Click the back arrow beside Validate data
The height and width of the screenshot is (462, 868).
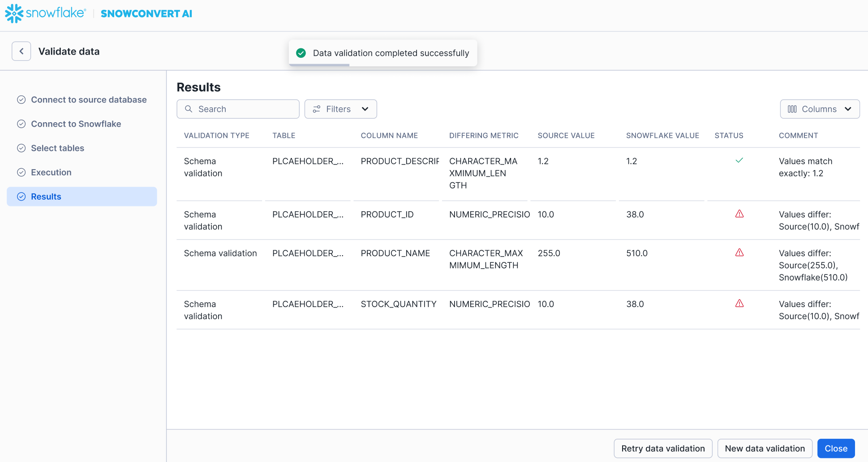pos(21,51)
